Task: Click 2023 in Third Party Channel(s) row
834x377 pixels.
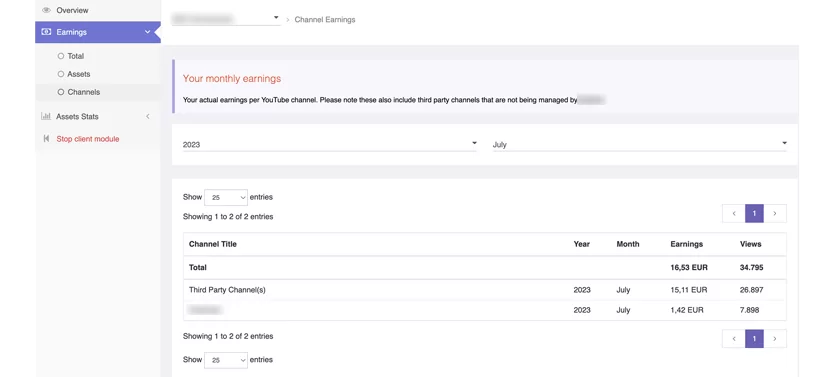Action: (x=582, y=290)
